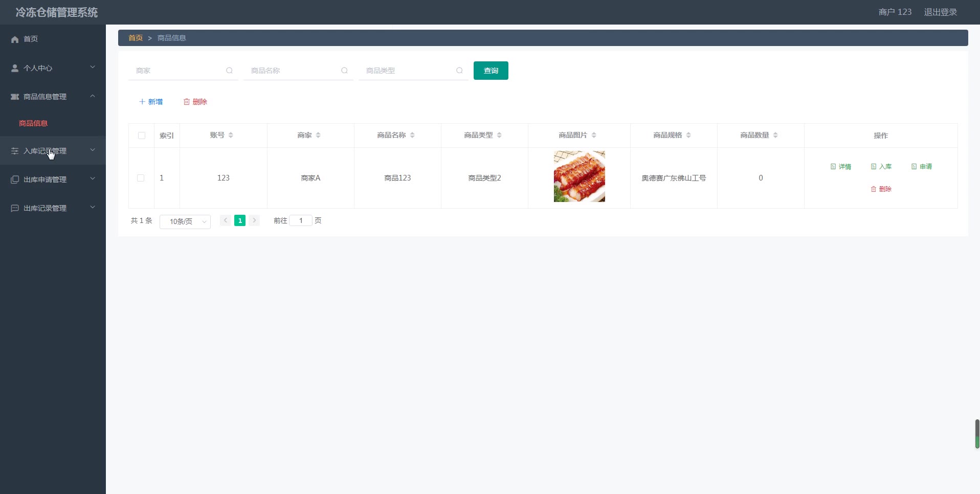Expand 入库记录管理 menu chevron
This screenshot has height=494, width=980.
point(93,150)
